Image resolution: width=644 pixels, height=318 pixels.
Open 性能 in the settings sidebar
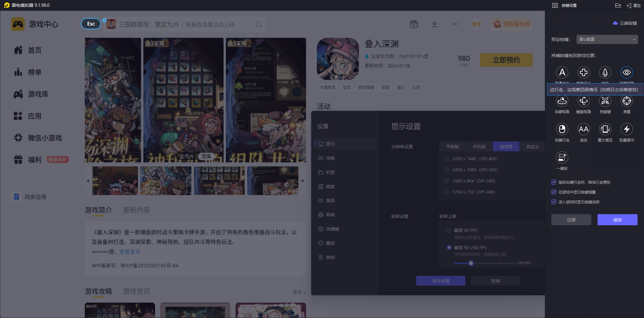tap(345, 158)
